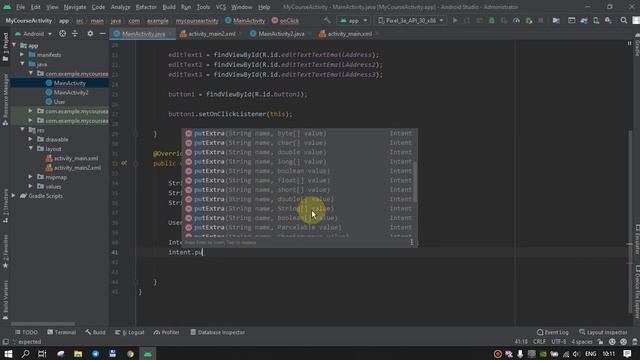Screen dimensions: 640x360
Task: Open the Refactor menu
Action: point(146,7)
